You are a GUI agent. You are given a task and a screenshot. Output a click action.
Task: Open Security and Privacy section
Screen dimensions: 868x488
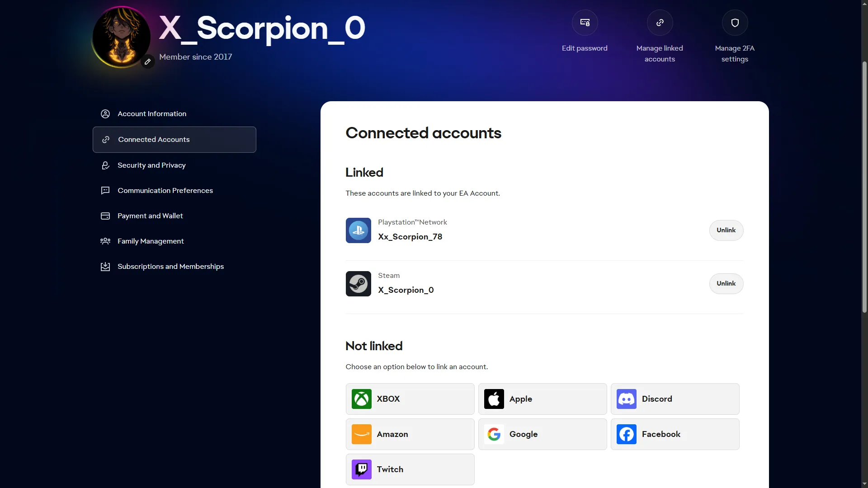click(x=175, y=165)
